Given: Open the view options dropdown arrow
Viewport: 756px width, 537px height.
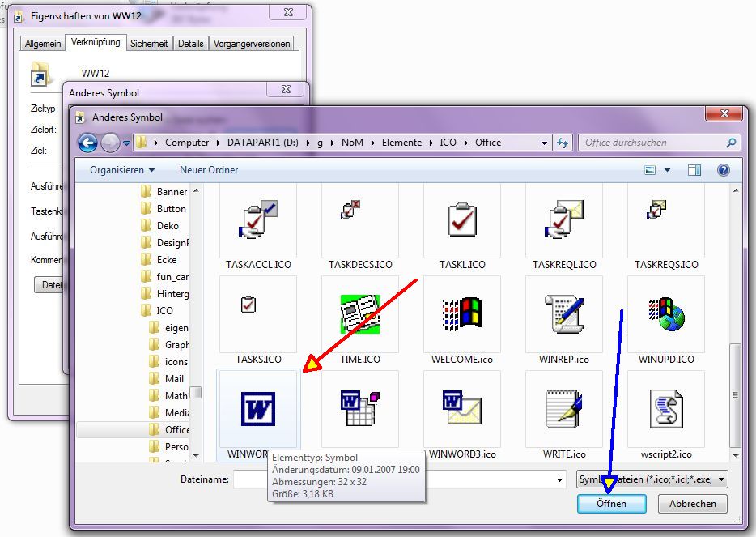Looking at the screenshot, I should click(x=667, y=170).
